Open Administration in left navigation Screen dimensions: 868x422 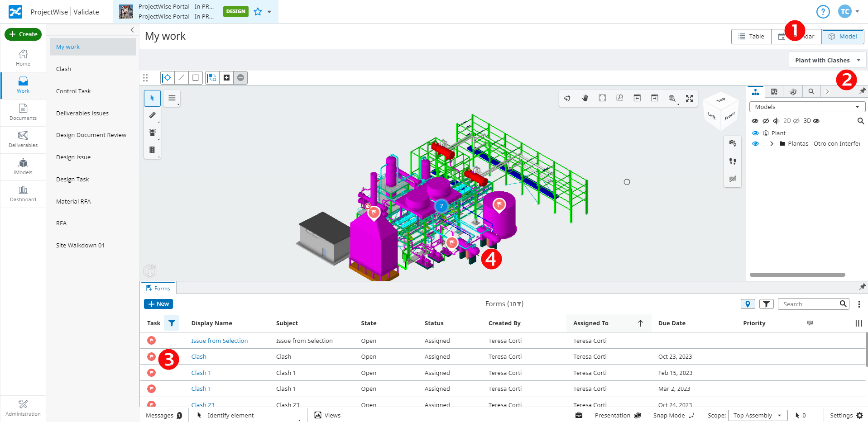[x=23, y=408]
